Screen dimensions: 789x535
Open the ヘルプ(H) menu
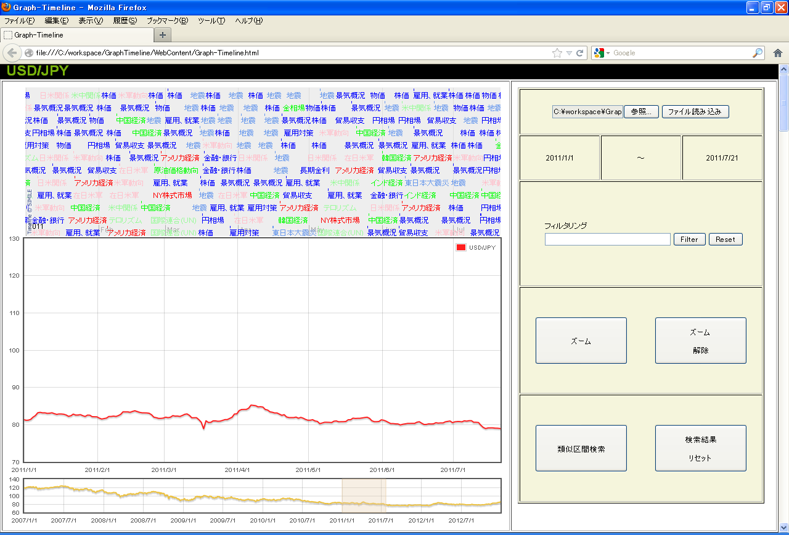pyautogui.click(x=249, y=21)
